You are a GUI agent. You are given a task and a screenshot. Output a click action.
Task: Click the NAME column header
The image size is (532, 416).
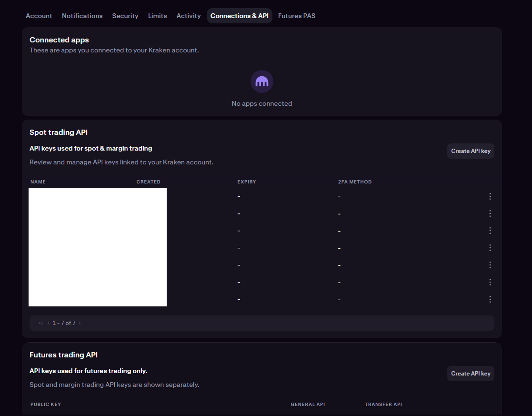[38, 182]
